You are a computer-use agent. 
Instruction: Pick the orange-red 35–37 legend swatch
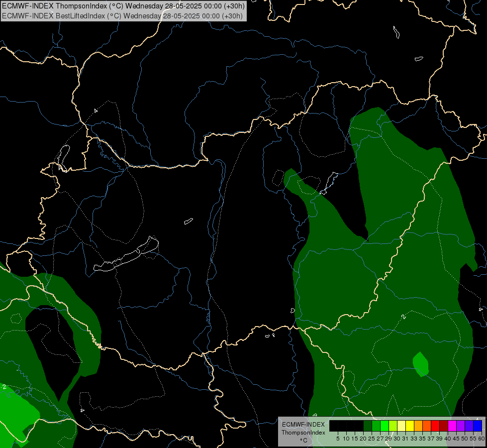427,426
